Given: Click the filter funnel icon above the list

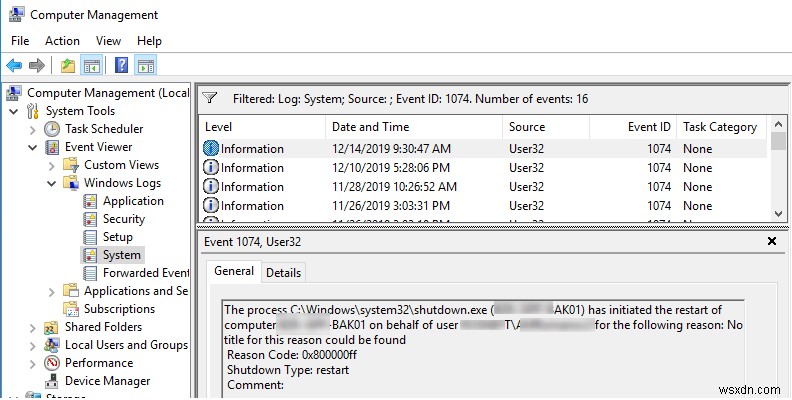Looking at the screenshot, I should [x=210, y=98].
